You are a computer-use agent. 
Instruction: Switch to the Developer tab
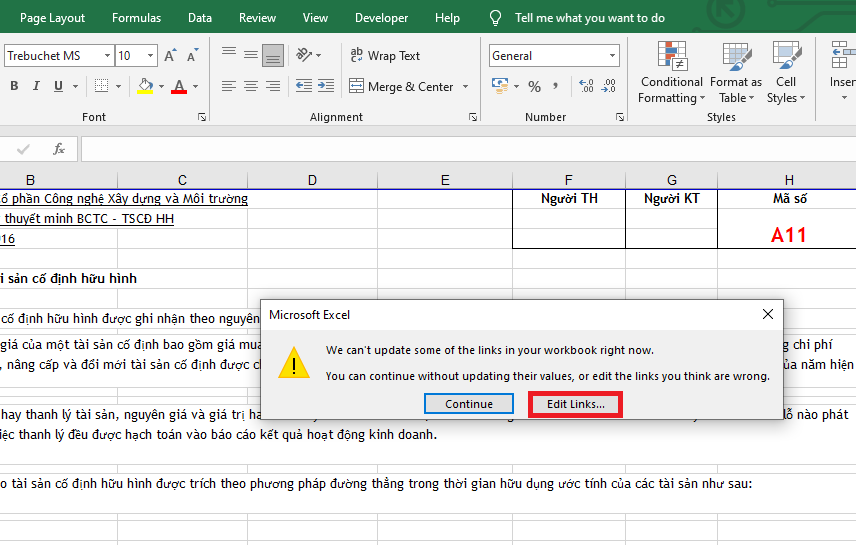(x=381, y=18)
